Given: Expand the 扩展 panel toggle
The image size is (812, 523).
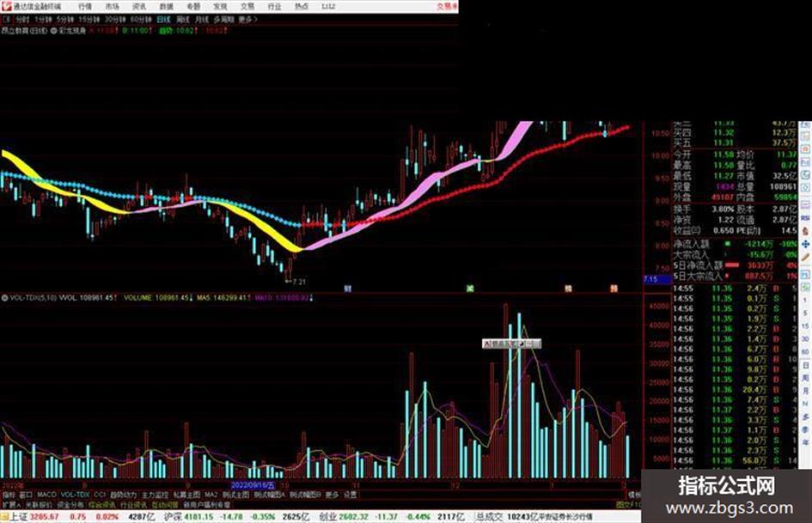Looking at the screenshot, I should [11, 504].
